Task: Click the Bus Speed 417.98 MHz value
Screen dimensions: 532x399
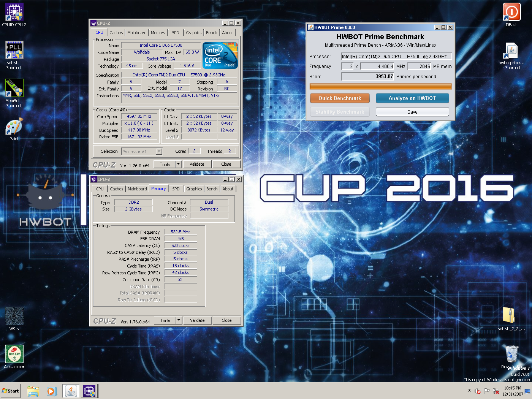Action: click(139, 130)
